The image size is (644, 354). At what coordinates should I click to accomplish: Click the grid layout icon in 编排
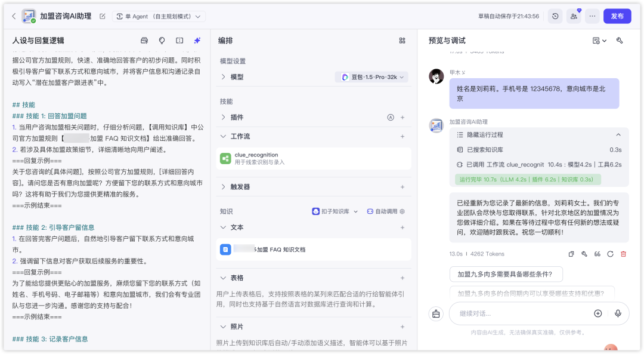[x=402, y=40]
